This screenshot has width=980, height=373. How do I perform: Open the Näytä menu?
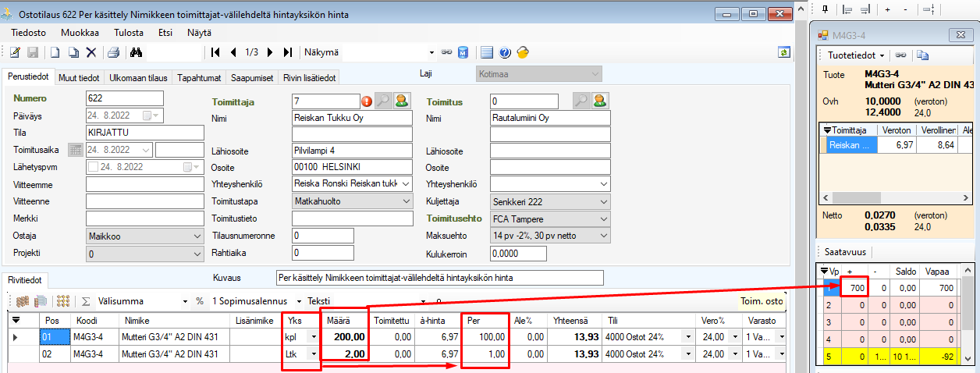click(x=199, y=33)
